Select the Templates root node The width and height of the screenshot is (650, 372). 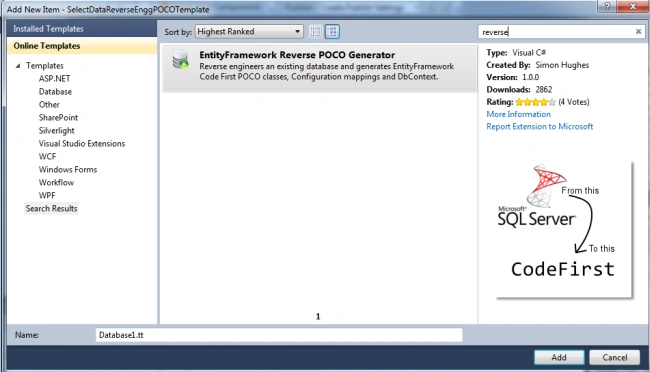(44, 66)
